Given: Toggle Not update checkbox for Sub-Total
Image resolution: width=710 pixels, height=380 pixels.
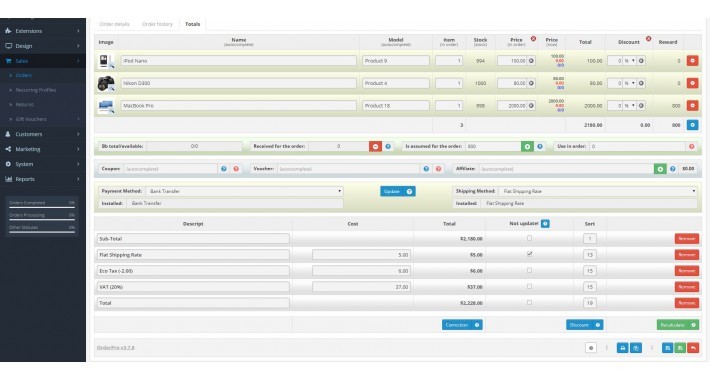Looking at the screenshot, I should coord(529,238).
